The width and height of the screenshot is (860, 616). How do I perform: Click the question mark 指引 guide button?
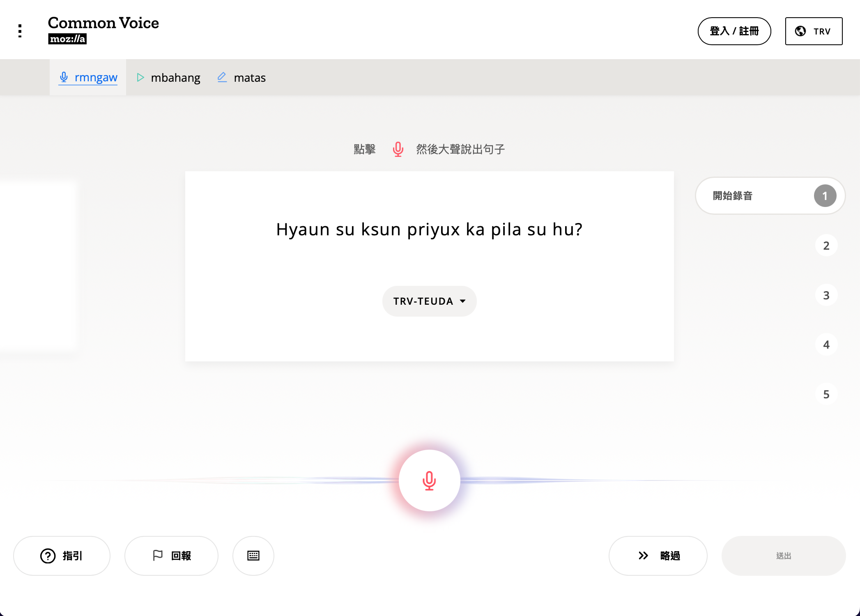click(x=62, y=556)
